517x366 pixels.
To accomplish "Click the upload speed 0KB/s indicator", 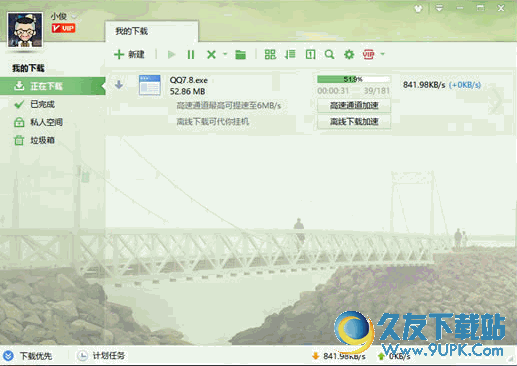I will pos(394,356).
